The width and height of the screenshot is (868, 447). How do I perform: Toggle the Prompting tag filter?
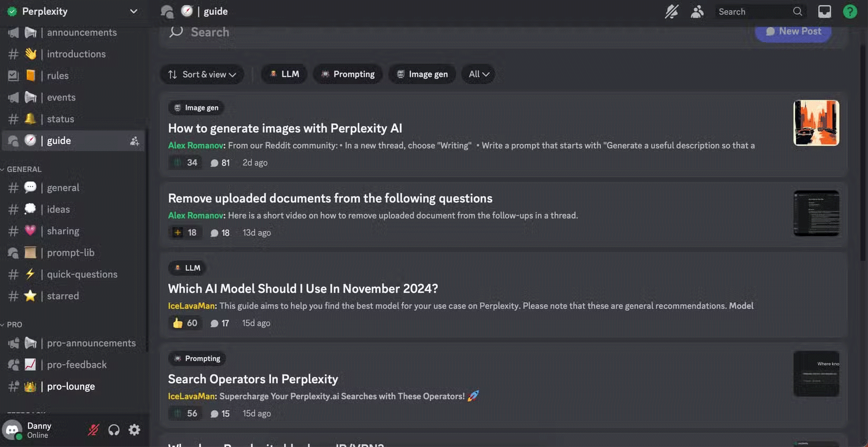pyautogui.click(x=348, y=74)
